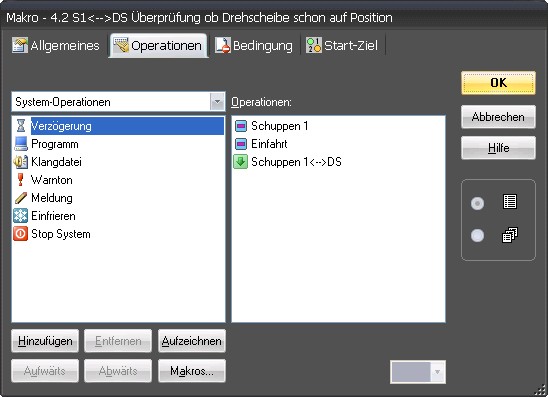Click the block icon beside Schuppen 1
The image size is (548, 397).
click(x=241, y=126)
